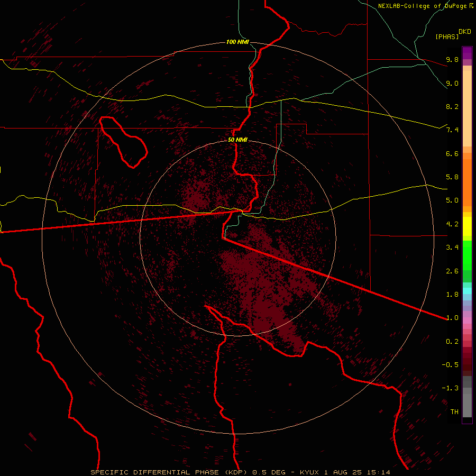Click the 1.0 legend value
Viewport: 476px width, 476px height.
pyautogui.click(x=452, y=318)
